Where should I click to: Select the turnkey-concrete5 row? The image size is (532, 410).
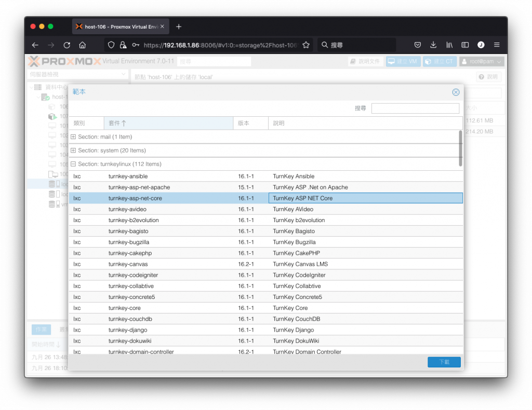point(265,297)
